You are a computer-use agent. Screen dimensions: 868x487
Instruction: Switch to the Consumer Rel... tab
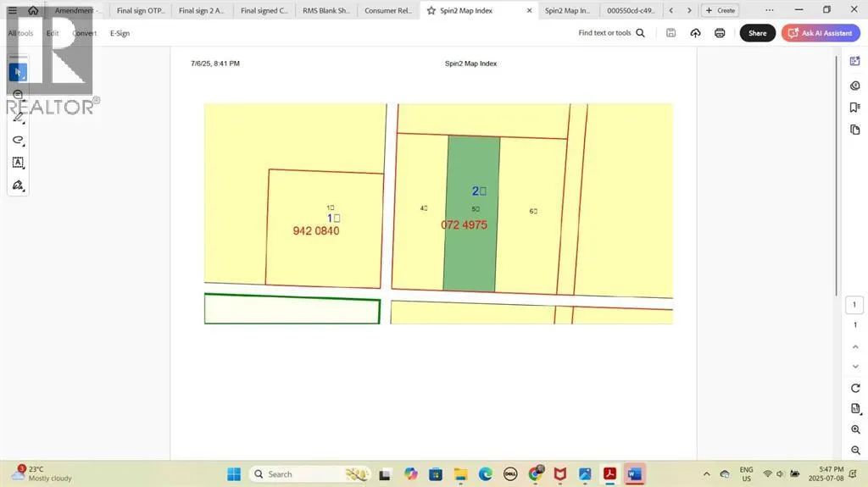pos(387,11)
